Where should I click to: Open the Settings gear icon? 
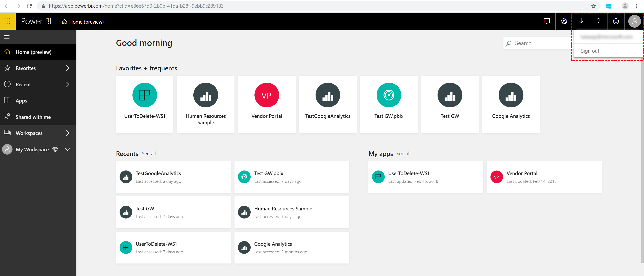(x=564, y=21)
